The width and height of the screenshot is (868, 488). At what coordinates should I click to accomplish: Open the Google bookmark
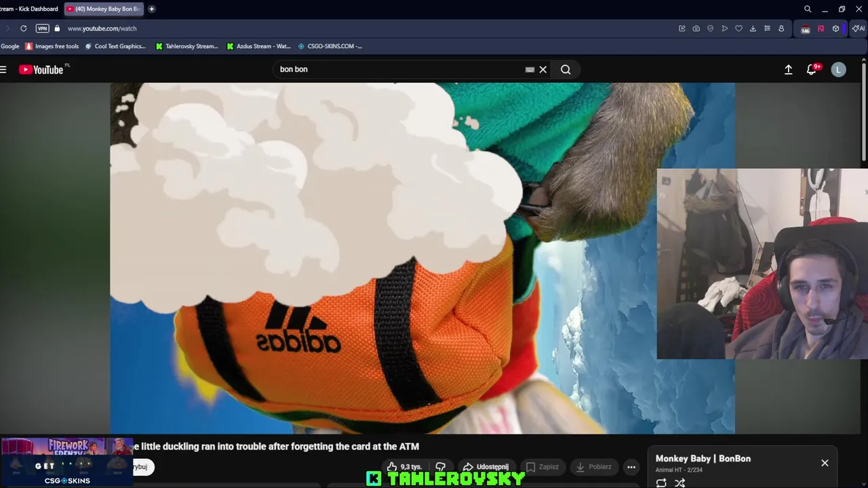(x=10, y=46)
